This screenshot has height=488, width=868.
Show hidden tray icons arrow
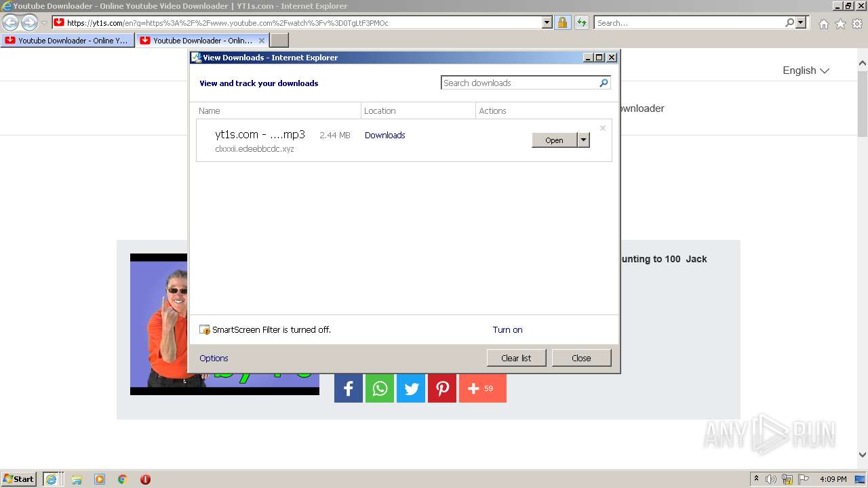[x=756, y=479]
